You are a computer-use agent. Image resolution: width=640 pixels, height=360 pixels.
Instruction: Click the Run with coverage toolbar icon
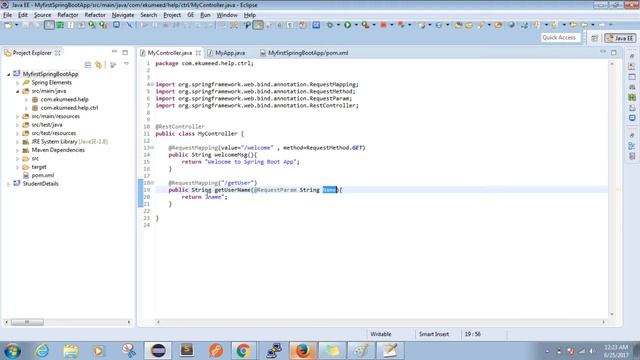365,25
